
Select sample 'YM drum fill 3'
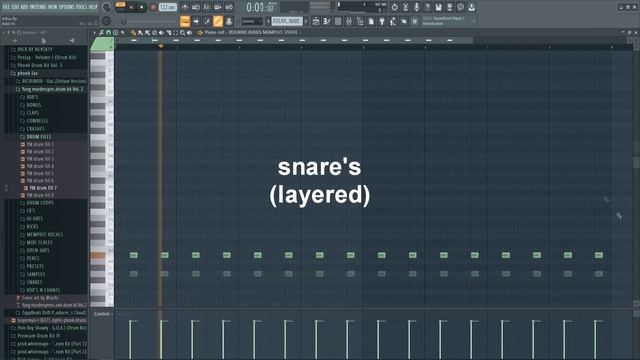40,159
